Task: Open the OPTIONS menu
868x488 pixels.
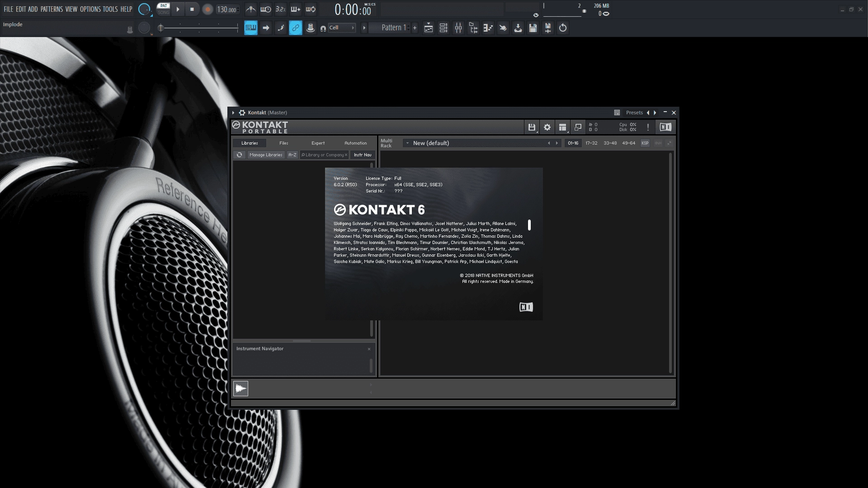Action: (x=90, y=9)
